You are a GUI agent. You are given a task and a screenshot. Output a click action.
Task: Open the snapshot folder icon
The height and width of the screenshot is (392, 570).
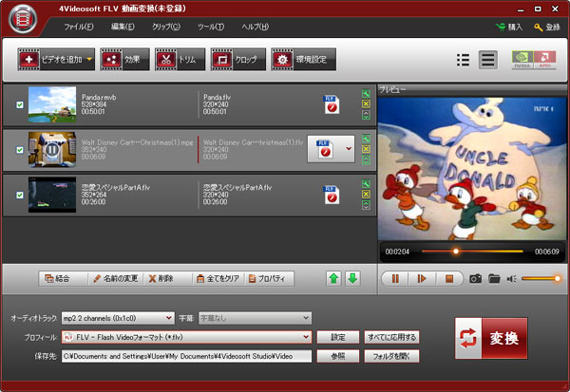point(494,279)
